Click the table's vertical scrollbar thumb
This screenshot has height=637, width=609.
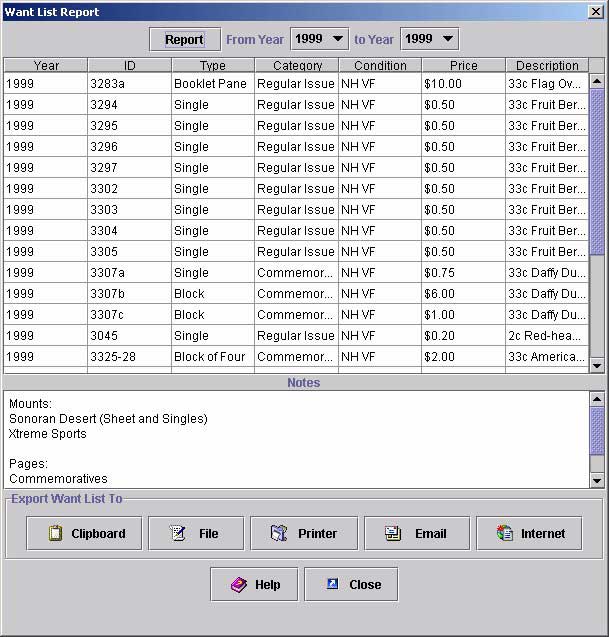coord(597,170)
